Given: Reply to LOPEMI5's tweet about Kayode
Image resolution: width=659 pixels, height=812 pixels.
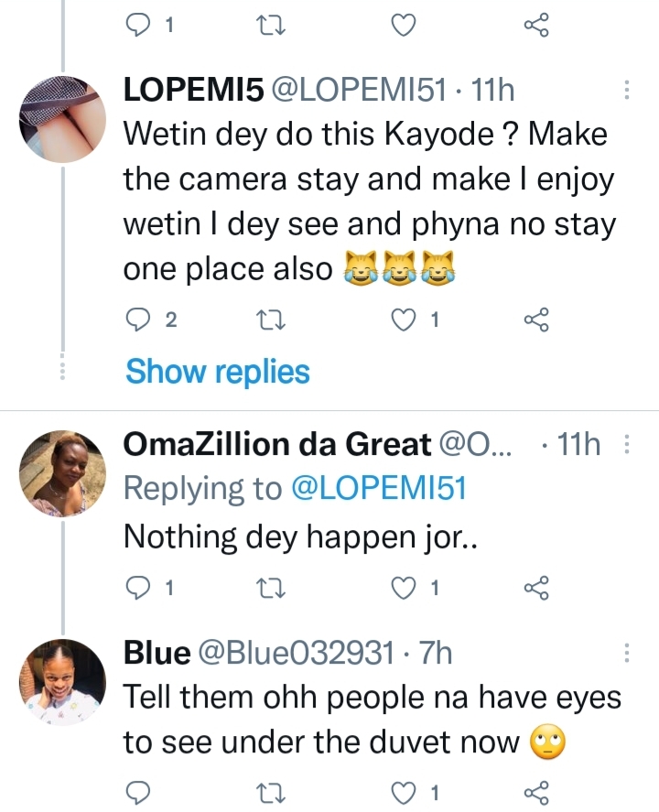Looking at the screenshot, I should (135, 319).
